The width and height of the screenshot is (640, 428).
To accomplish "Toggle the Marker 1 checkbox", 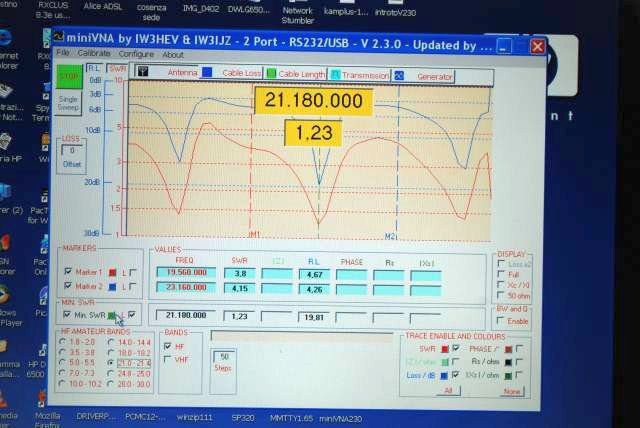I will click(68, 271).
